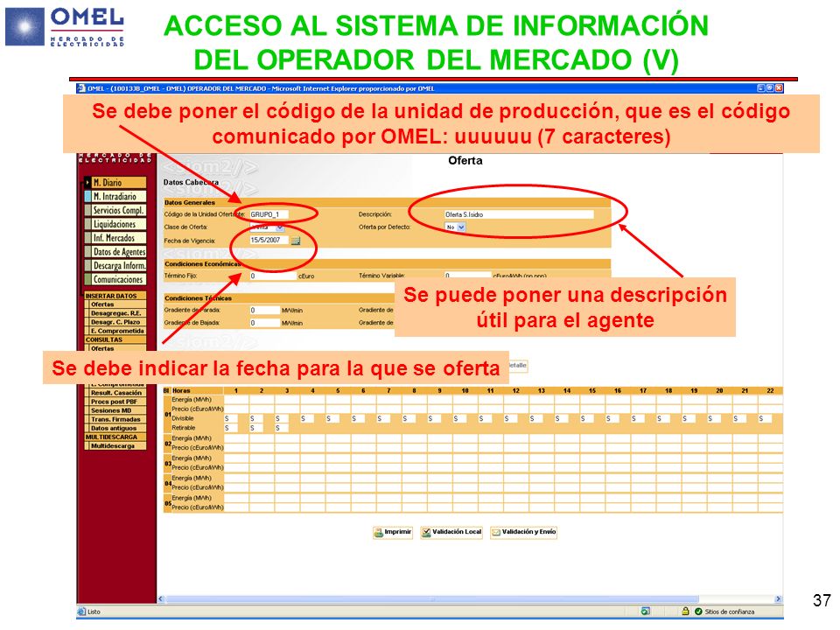Click the Datos Generales section heading

[x=190, y=202]
